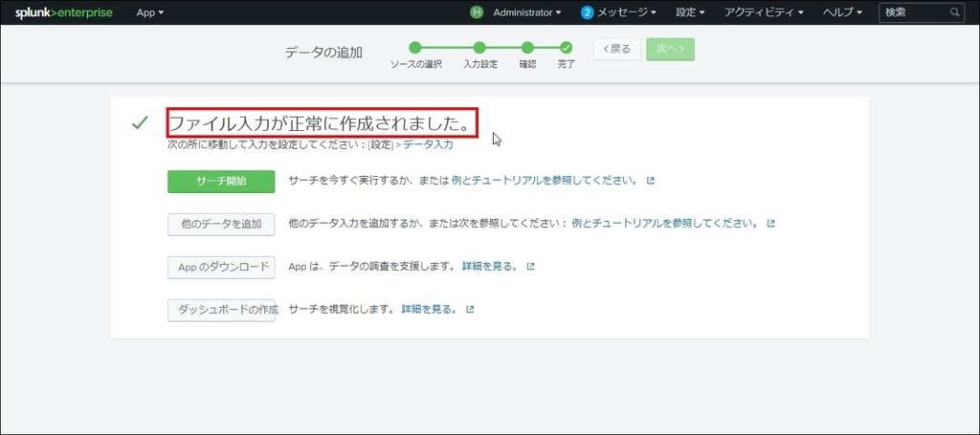Open the 設定 menu
980x435 pixels.
[690, 12]
